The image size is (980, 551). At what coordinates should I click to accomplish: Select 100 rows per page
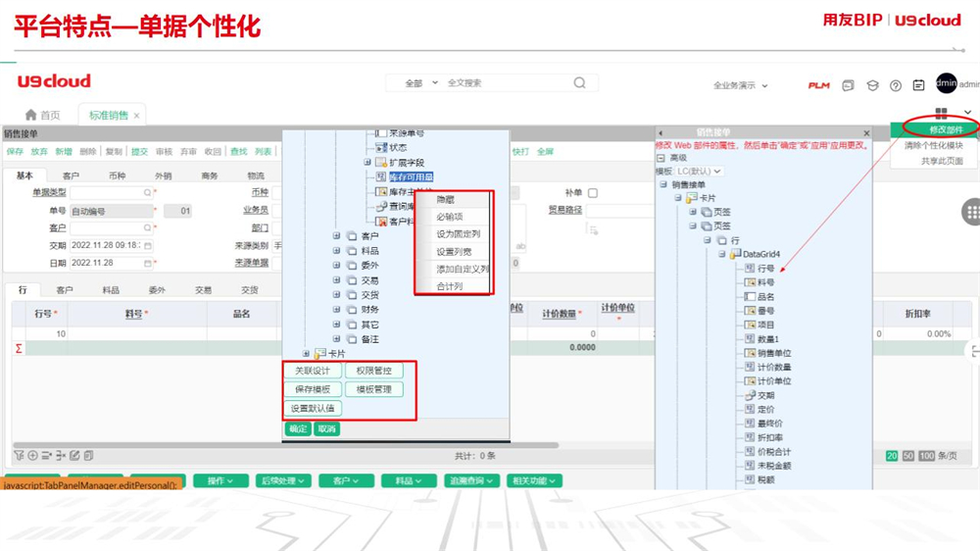point(927,456)
